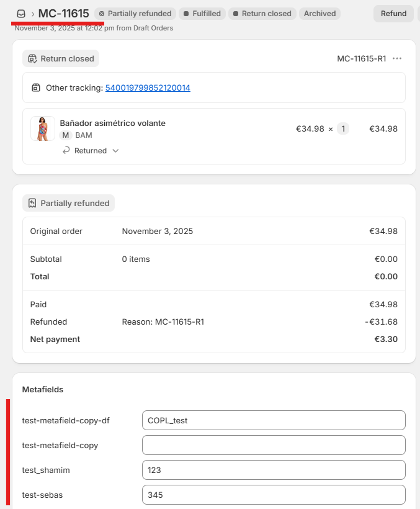Screen dimensions: 420x509
Task: Expand the Returned status dropdown
Action: (x=115, y=151)
